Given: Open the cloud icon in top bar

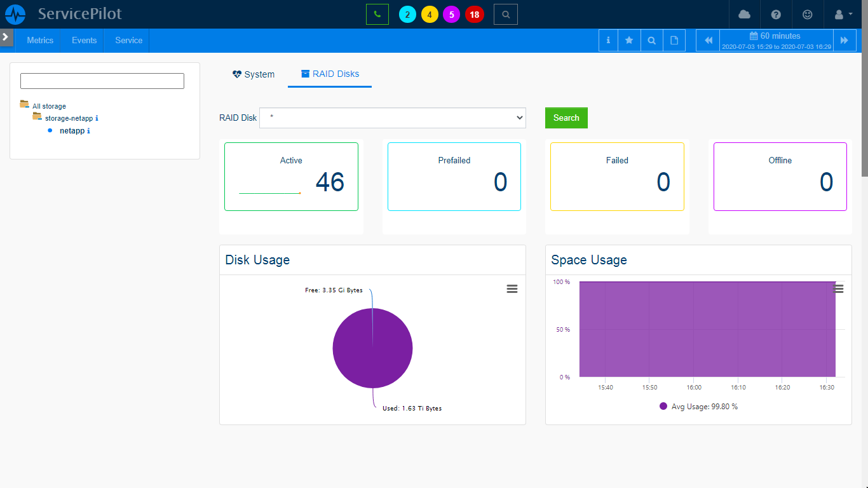Looking at the screenshot, I should pyautogui.click(x=744, y=14).
